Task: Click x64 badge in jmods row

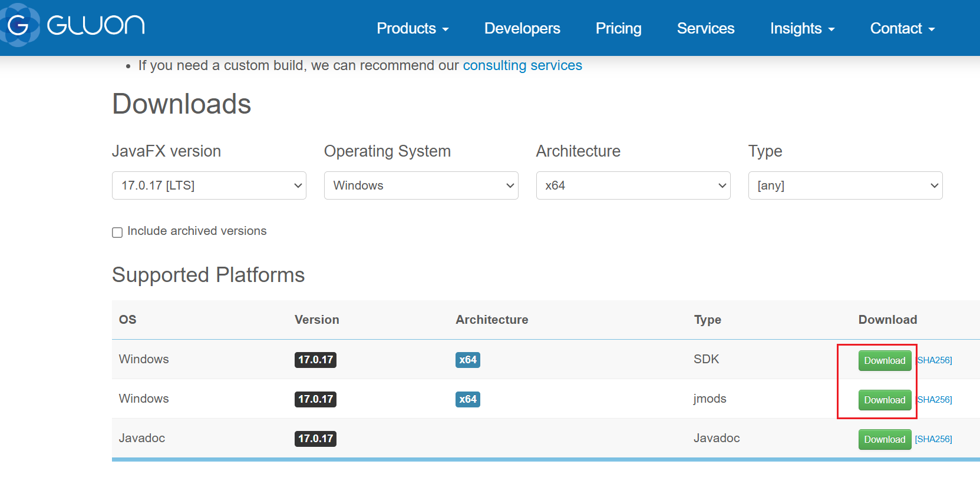Action: [468, 399]
